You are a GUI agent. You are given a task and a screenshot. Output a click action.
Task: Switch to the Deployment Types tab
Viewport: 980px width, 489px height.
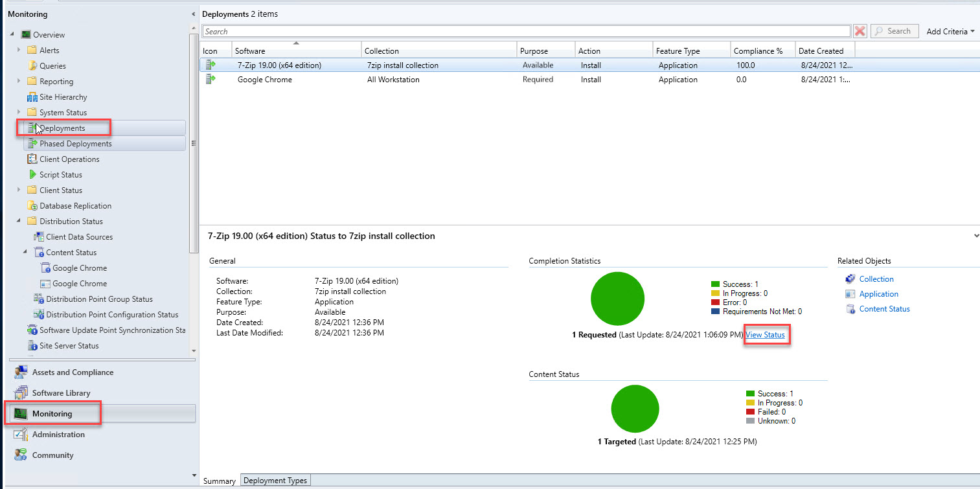[x=275, y=481]
